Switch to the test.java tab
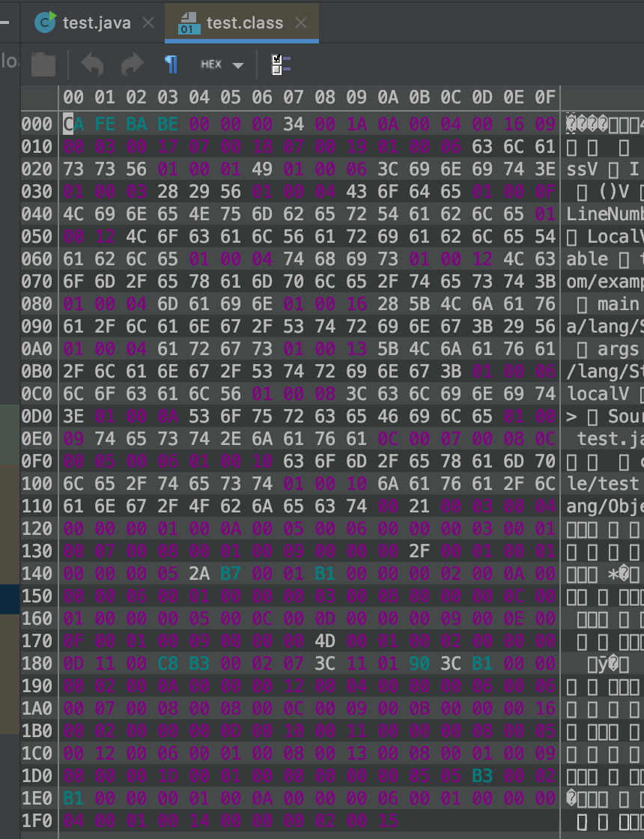The image size is (644, 839). pyautogui.click(x=96, y=23)
